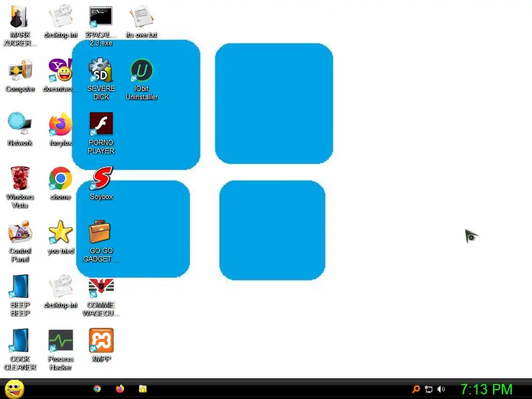Open the XMPP orange shortcut
532x399 pixels.
point(101,340)
